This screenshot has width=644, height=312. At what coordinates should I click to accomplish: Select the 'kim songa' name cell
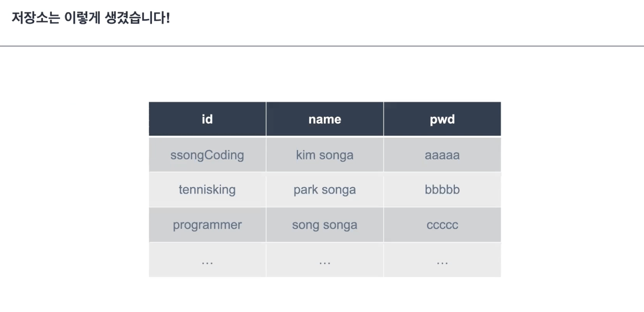325,155
